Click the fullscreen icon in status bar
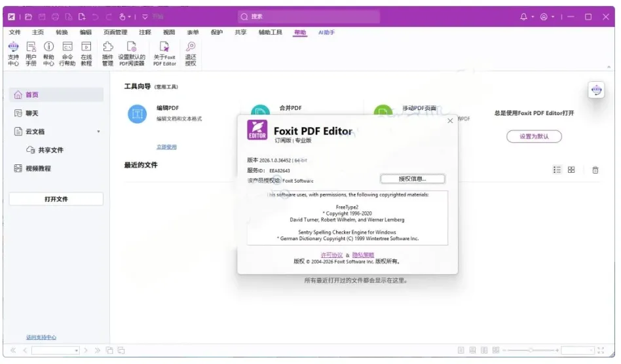Screen dimensions: 621x364 click(x=601, y=350)
